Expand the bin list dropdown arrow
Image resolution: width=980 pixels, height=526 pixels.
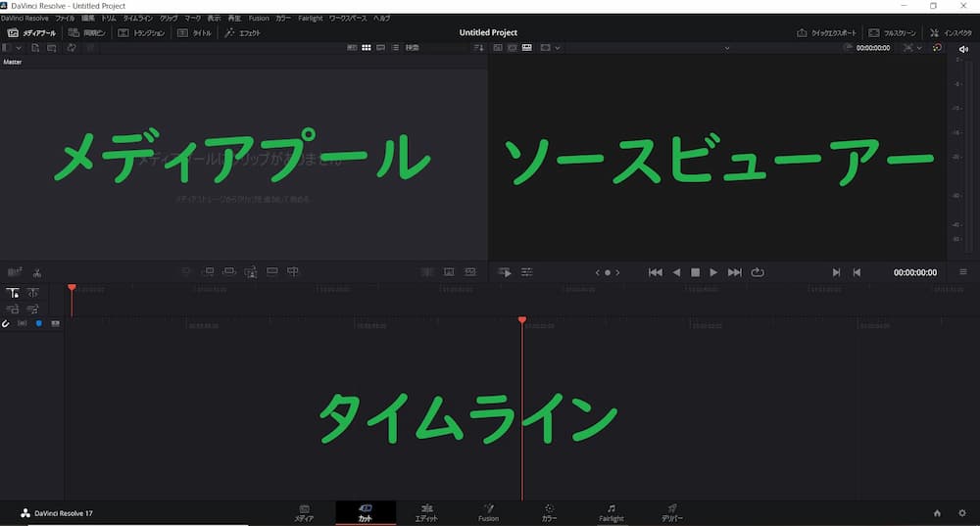click(19, 47)
